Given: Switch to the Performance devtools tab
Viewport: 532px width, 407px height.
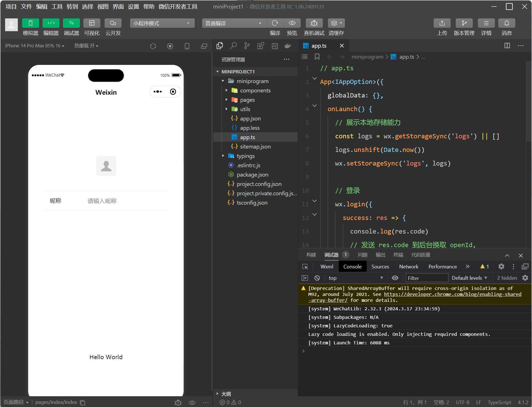Looking at the screenshot, I should pyautogui.click(x=443, y=267).
